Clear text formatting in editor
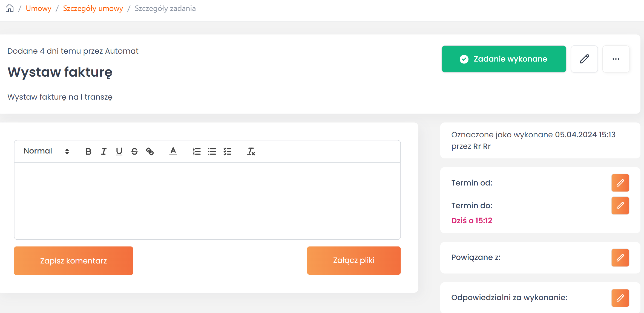644x313 pixels. coord(251,151)
